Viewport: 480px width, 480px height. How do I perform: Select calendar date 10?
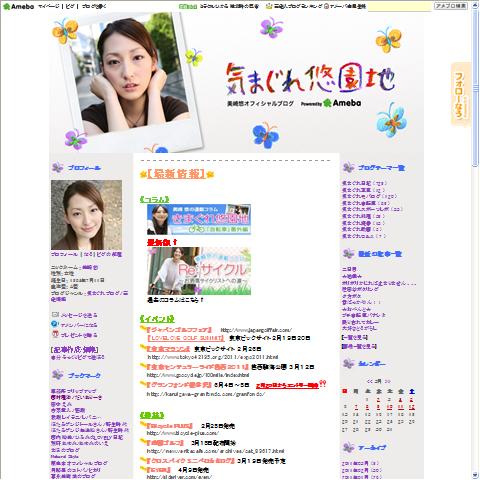point(389,407)
